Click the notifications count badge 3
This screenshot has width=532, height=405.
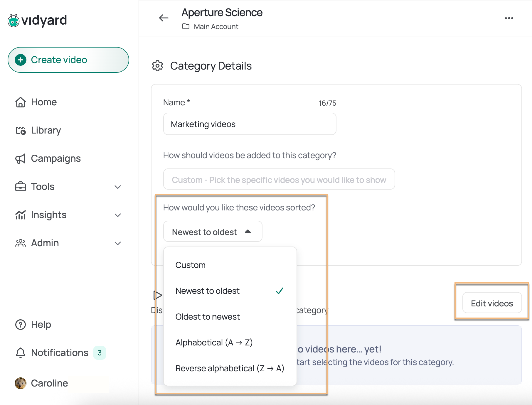(100, 353)
